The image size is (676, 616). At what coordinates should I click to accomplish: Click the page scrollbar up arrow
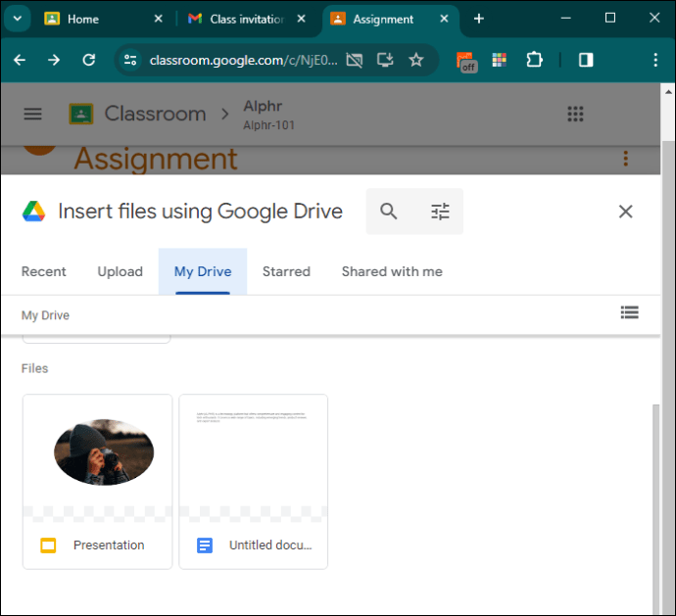668,92
